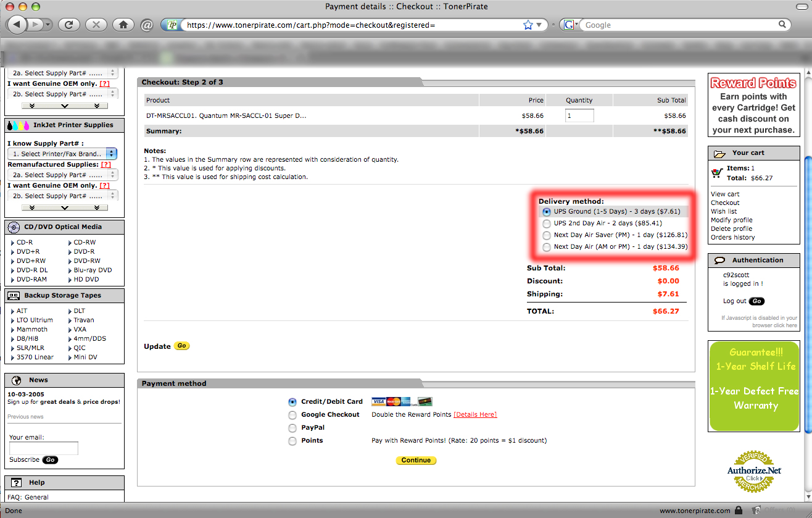The image size is (812, 518).
Task: Click the Authorize.Net Verified Merchant seal
Action: 753,470
